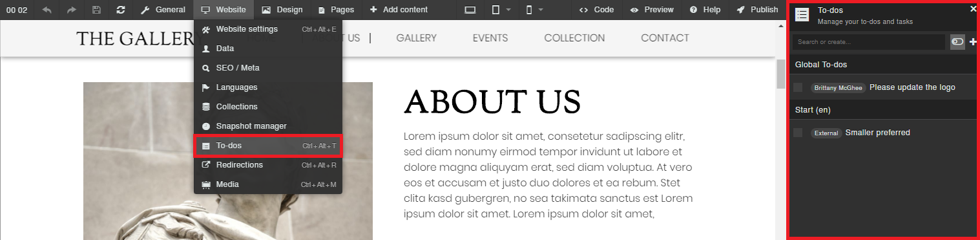Click 'Please update the logo' text

[912, 87]
